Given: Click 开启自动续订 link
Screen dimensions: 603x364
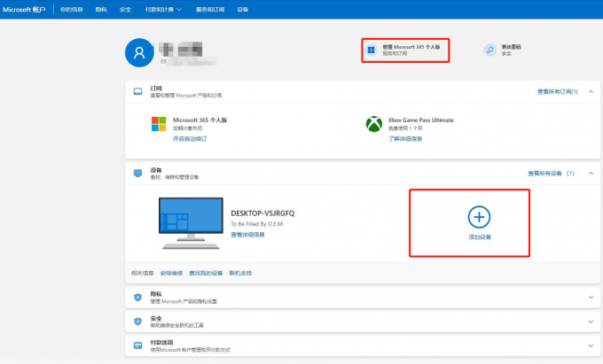Looking at the screenshot, I should (x=190, y=139).
